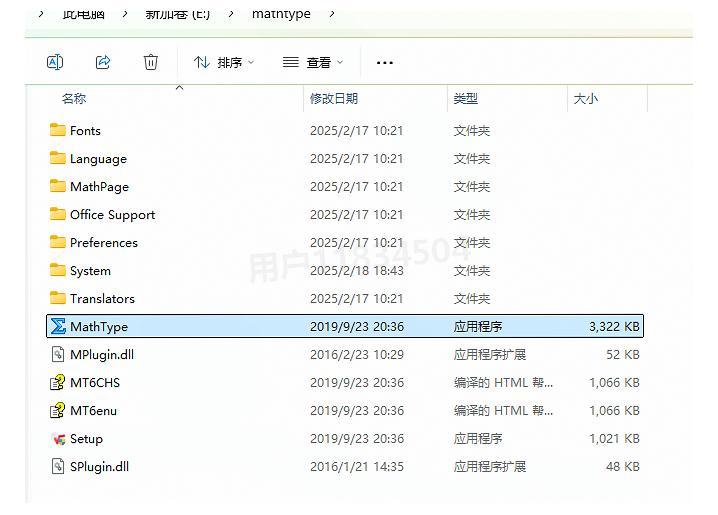The width and height of the screenshot is (718, 515).
Task: Click the MT6enu help file icon
Action: click(58, 410)
